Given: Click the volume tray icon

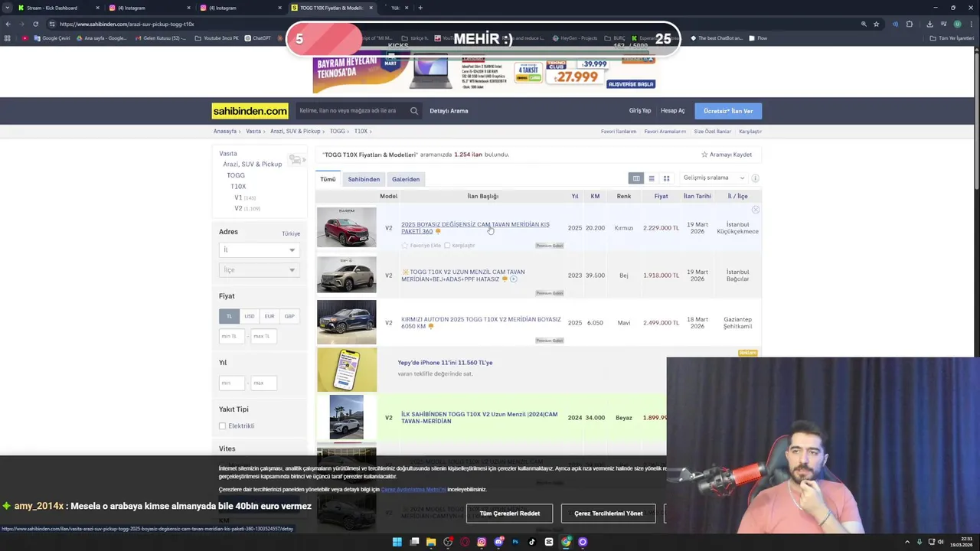Looking at the screenshot, I should tap(941, 542).
